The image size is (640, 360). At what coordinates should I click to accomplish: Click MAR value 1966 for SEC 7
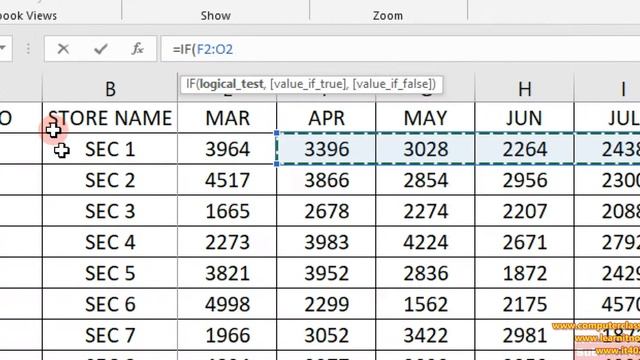[x=227, y=335]
